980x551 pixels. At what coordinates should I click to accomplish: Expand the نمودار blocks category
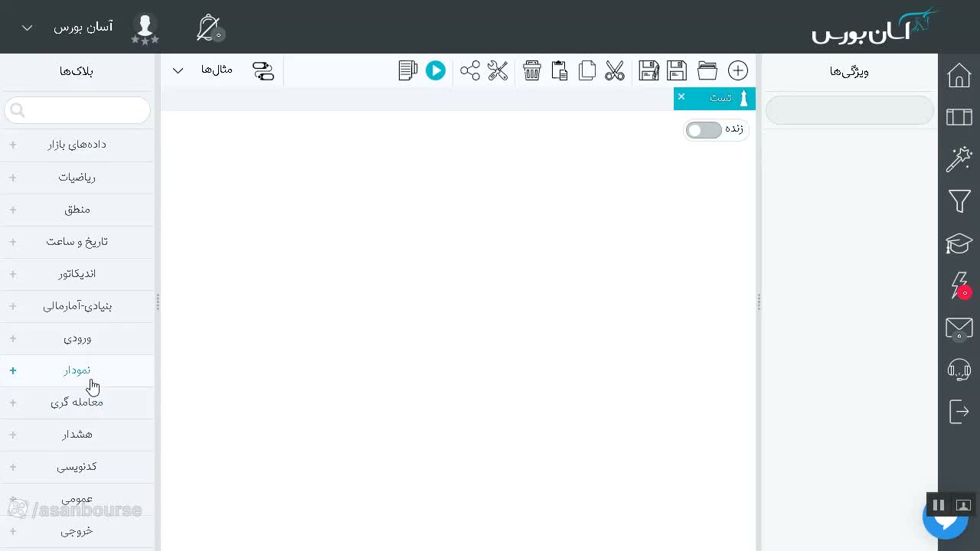[77, 370]
